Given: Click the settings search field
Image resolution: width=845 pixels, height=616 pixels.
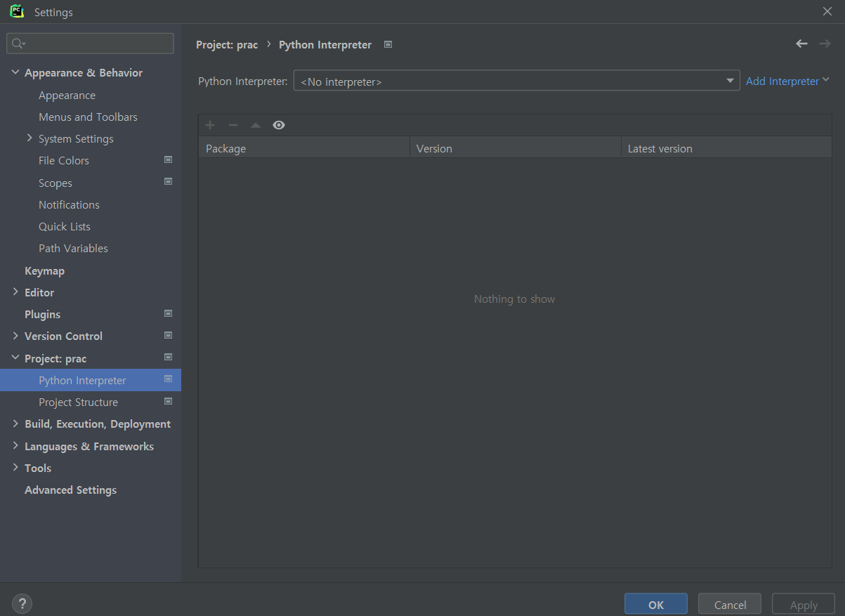Looking at the screenshot, I should (90, 44).
